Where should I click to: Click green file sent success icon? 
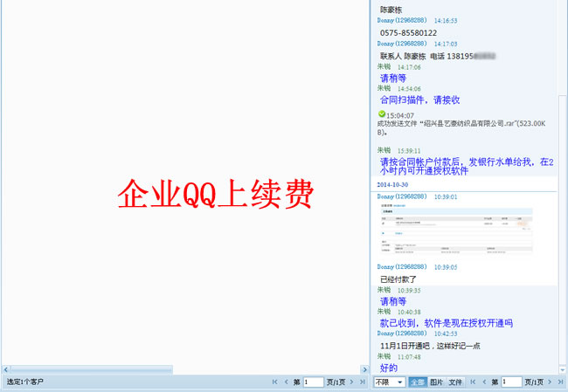[x=382, y=113]
